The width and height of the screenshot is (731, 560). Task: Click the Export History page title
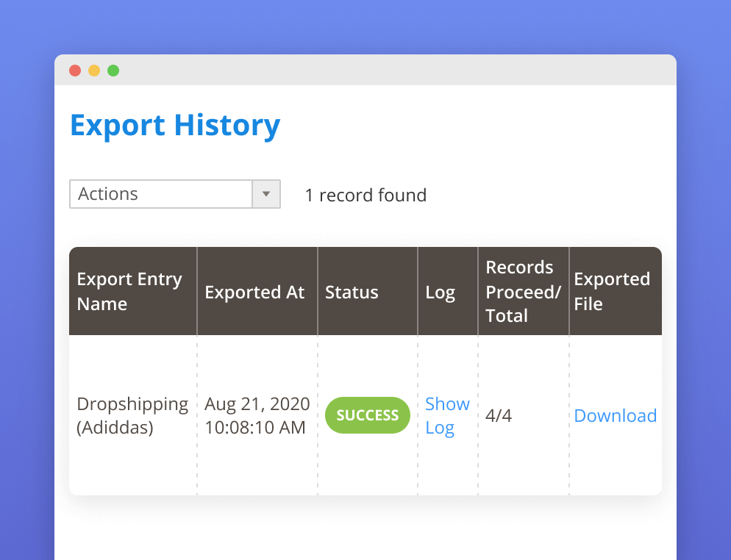point(174,125)
